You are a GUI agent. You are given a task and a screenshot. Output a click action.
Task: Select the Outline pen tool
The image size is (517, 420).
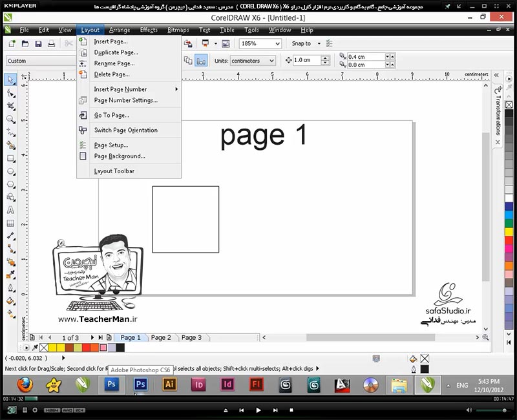coord(10,288)
